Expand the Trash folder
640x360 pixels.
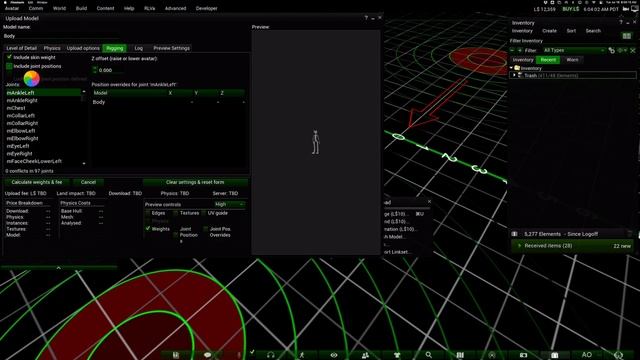(514, 76)
